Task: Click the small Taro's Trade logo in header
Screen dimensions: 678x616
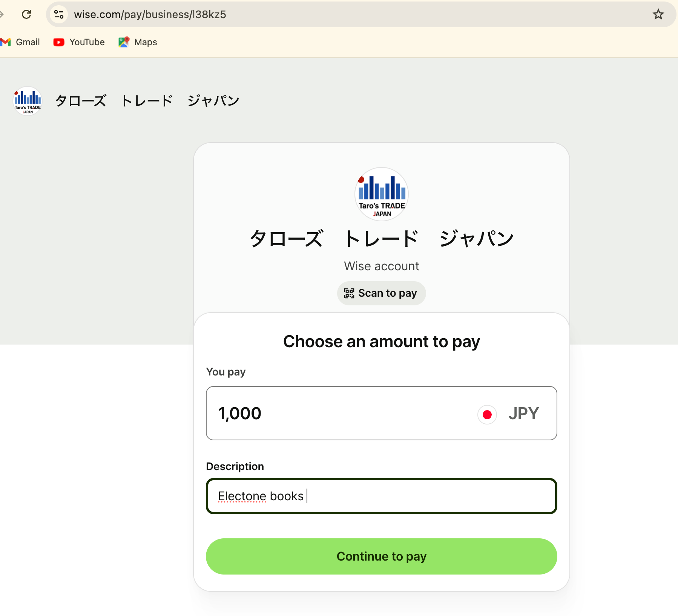Action: [28, 101]
